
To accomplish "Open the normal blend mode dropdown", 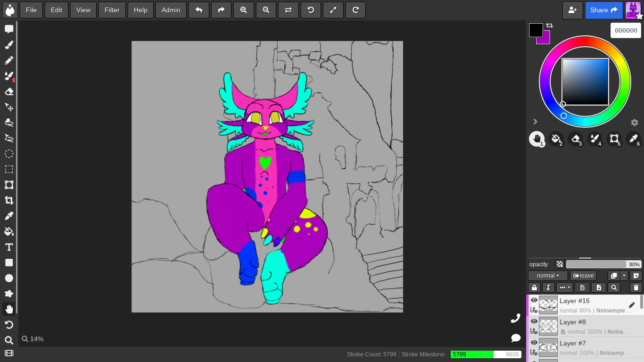I will 548,276.
